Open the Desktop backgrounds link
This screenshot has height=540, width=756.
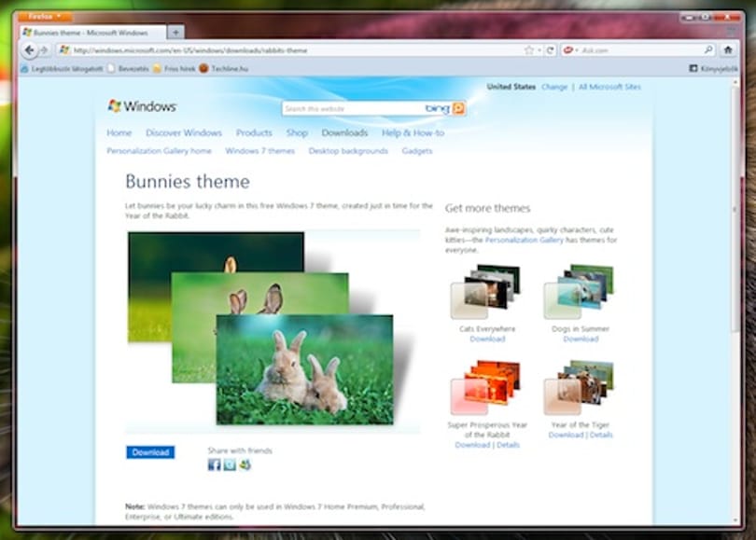[348, 151]
